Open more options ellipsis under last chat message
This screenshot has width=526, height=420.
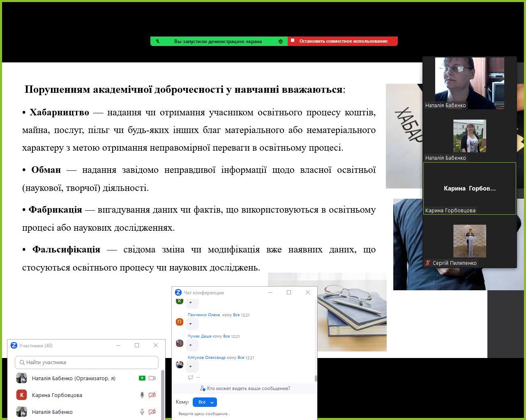tap(198, 377)
